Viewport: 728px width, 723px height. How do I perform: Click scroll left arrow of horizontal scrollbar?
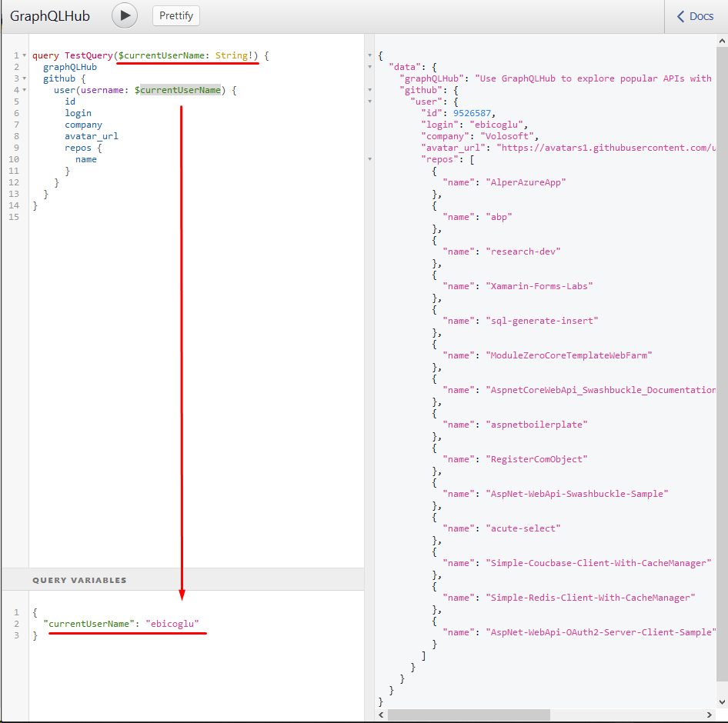(x=381, y=715)
